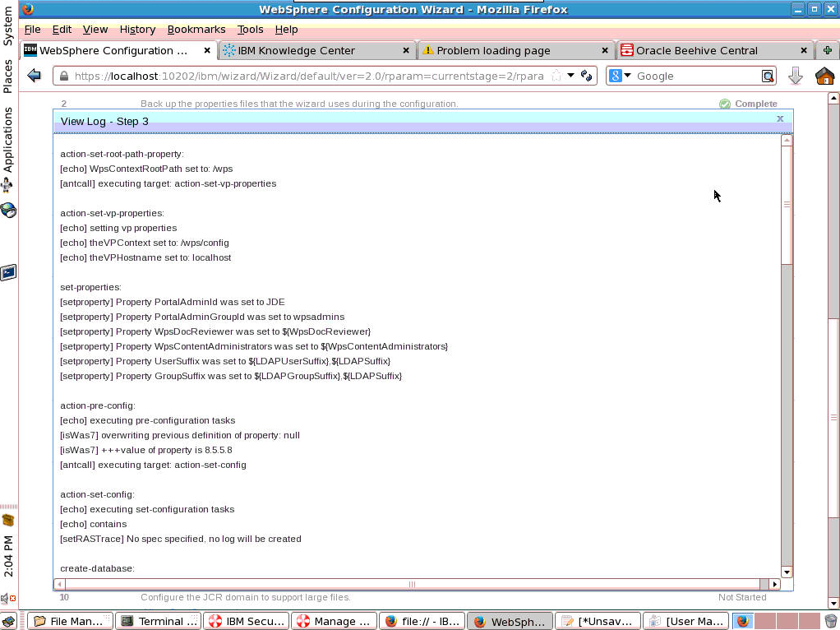Click the network globe panel launcher
The height and width of the screenshot is (630, 840).
(x=8, y=211)
